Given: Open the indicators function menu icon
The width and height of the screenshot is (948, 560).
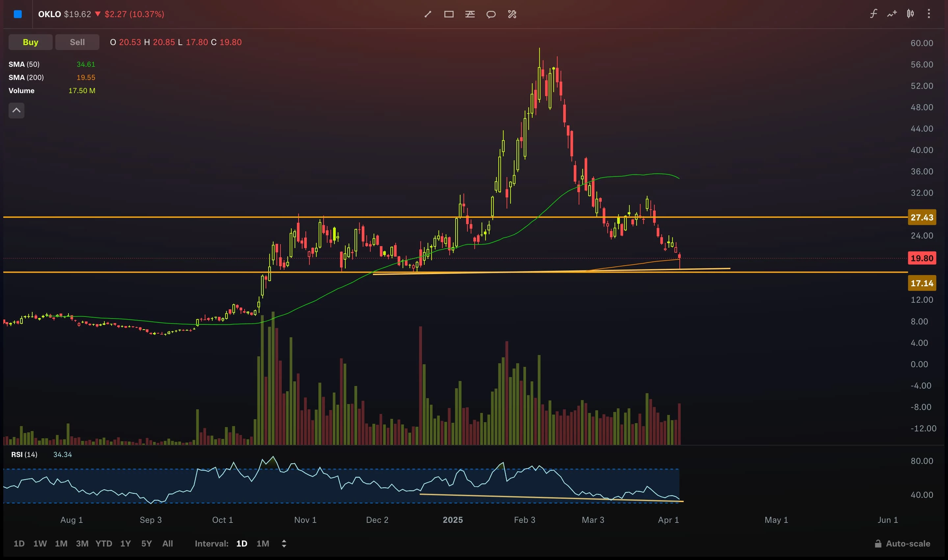Looking at the screenshot, I should [873, 14].
